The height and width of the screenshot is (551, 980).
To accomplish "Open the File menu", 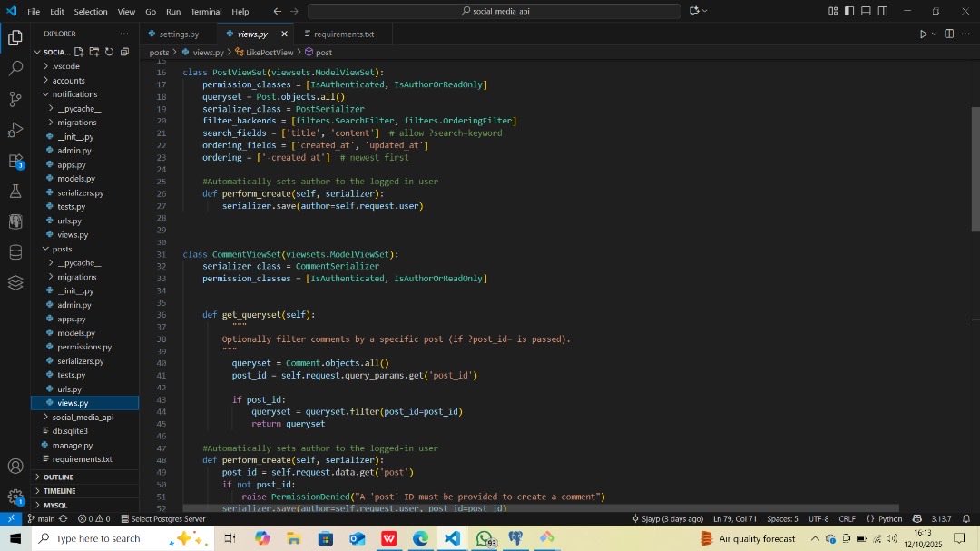I will 34,11.
